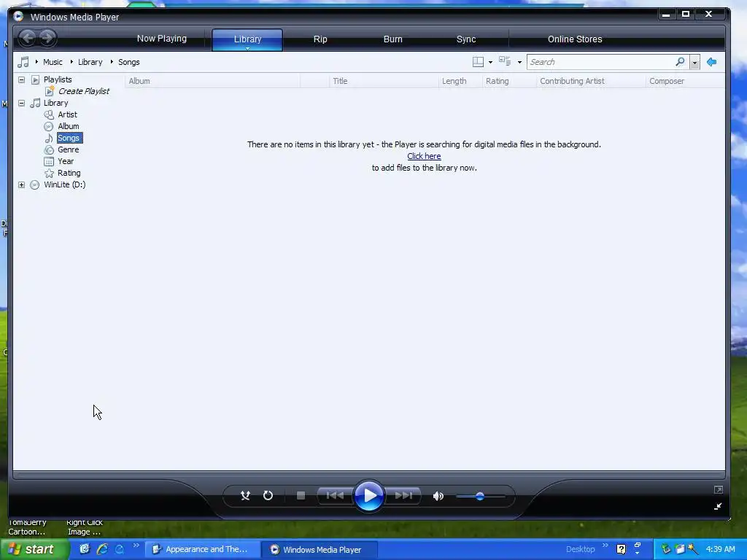Switch to full mode icon at bottom right
The image size is (747, 560).
click(719, 489)
